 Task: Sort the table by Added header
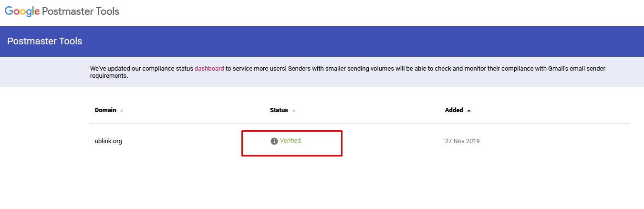click(x=454, y=110)
